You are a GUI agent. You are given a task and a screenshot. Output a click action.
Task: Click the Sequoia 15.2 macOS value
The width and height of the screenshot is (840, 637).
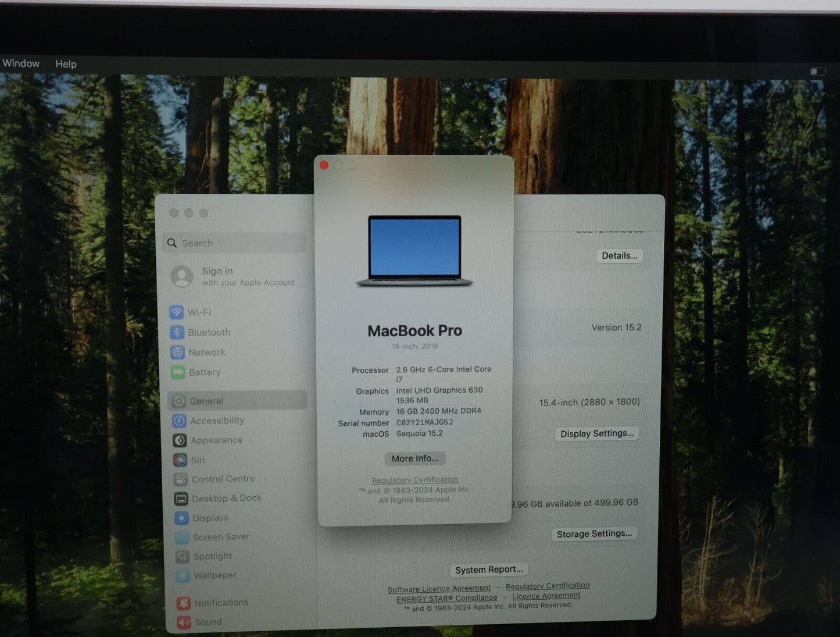tap(420, 433)
